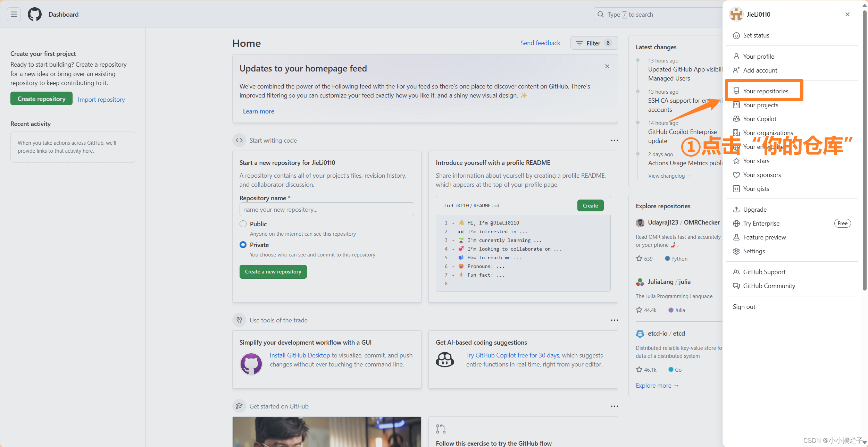Click the user menu vertical scrollbar
The image size is (868, 447).
point(865,149)
